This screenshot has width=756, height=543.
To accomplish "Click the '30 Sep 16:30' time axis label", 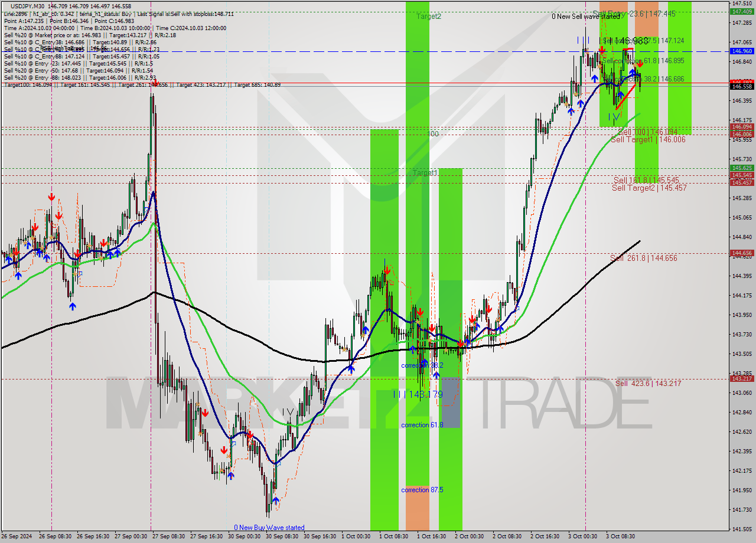I will (319, 537).
